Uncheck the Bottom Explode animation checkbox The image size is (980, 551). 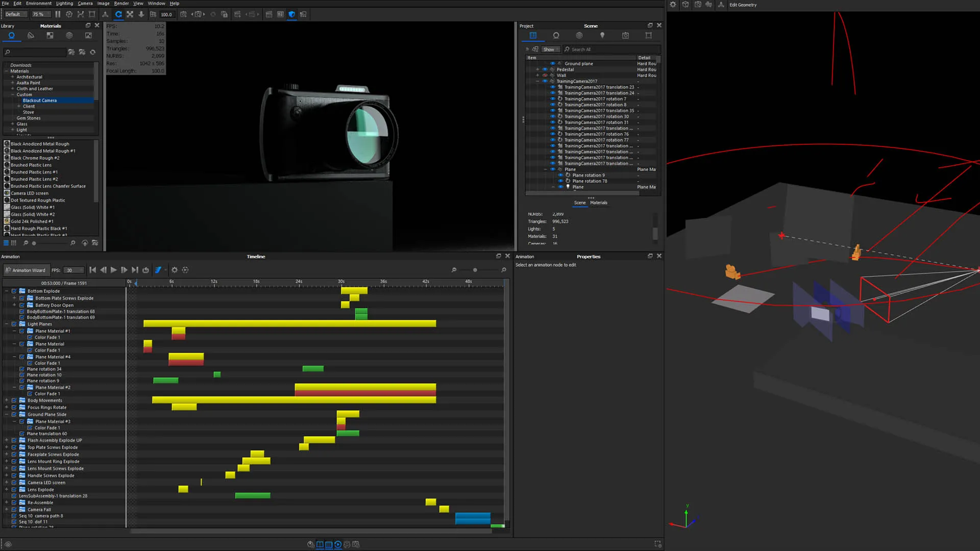point(14,291)
